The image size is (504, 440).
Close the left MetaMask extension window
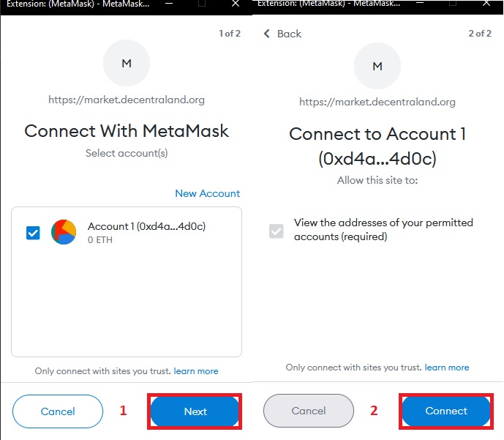coord(236,4)
